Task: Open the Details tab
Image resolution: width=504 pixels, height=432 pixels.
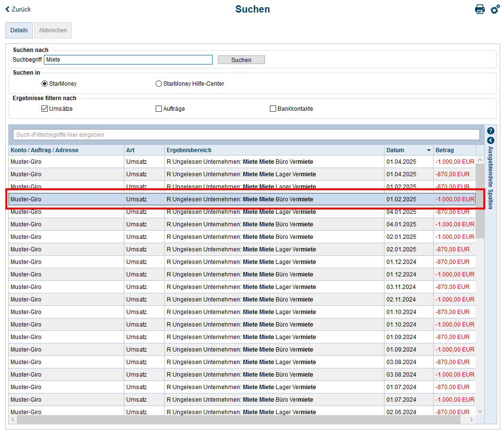Action: coord(19,30)
